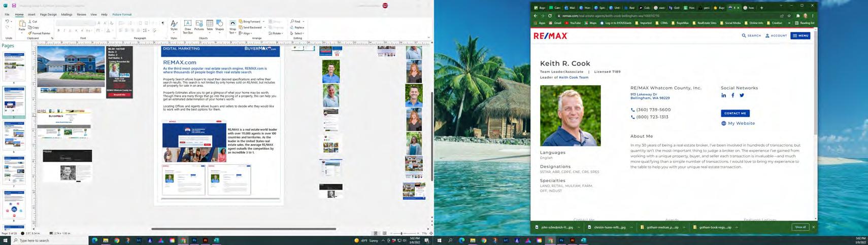Collapse the Publisher ribbon with the chevron

[428, 38]
